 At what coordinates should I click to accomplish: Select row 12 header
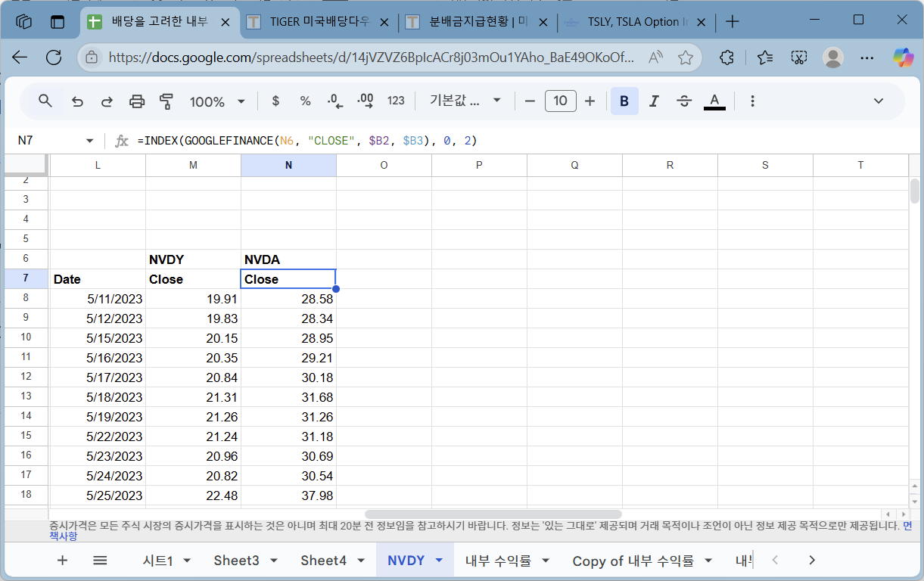[26, 376]
